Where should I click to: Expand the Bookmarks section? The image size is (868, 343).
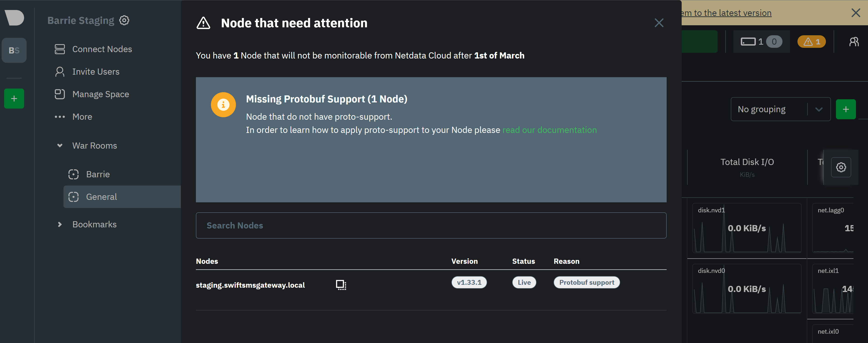[60, 224]
